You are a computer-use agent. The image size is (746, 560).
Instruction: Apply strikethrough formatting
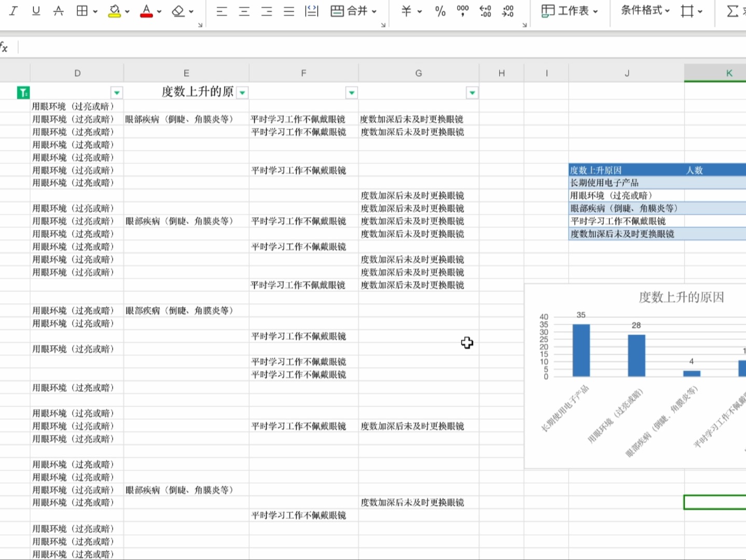point(58,10)
